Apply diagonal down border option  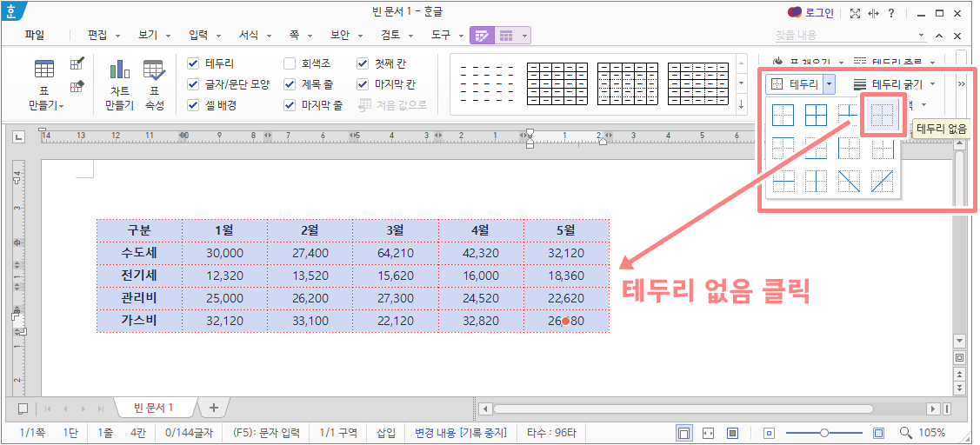(x=849, y=182)
